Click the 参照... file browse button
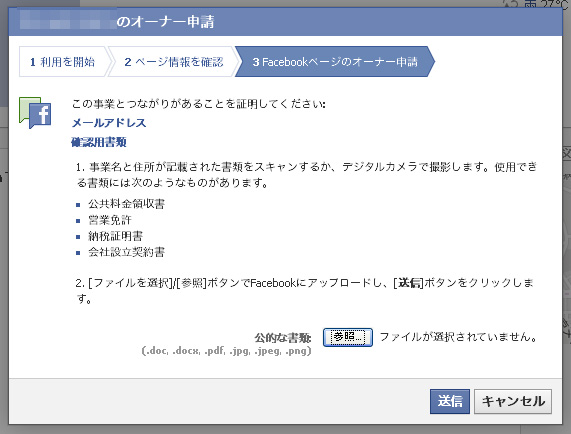Viewport: 571px width, 434px height. 348,337
